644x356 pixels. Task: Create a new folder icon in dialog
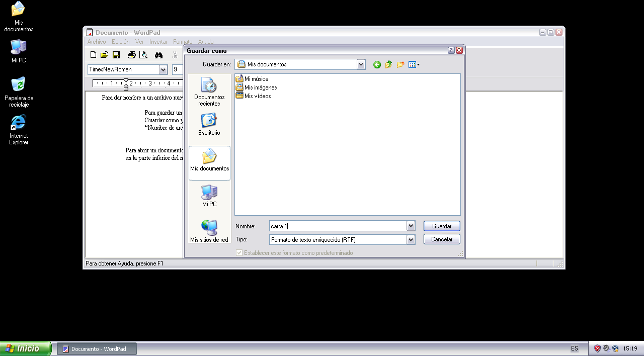pyautogui.click(x=400, y=64)
